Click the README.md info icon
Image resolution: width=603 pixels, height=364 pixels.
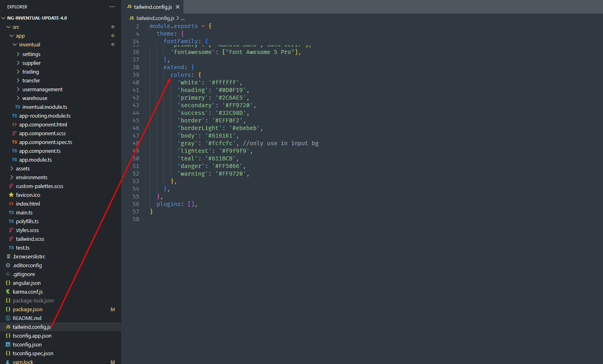coord(8,318)
